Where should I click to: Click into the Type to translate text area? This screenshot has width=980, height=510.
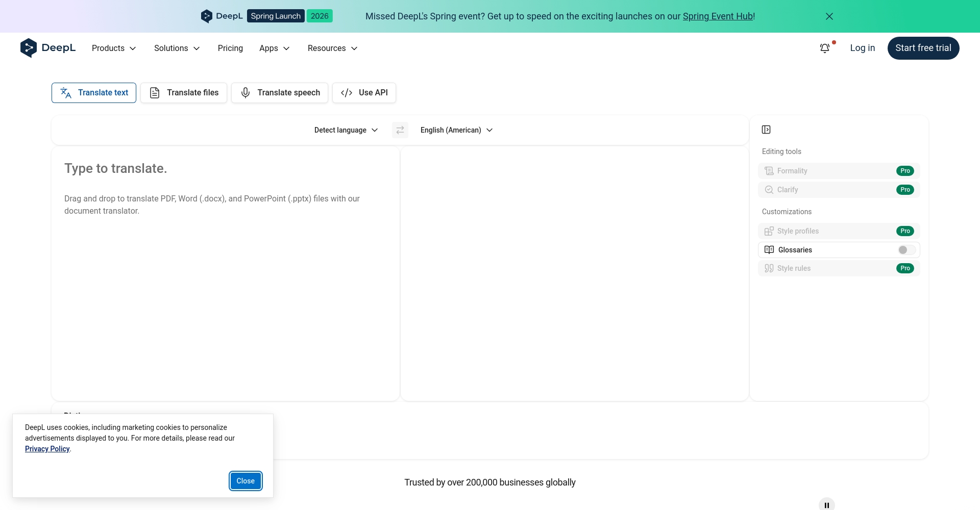click(x=226, y=273)
